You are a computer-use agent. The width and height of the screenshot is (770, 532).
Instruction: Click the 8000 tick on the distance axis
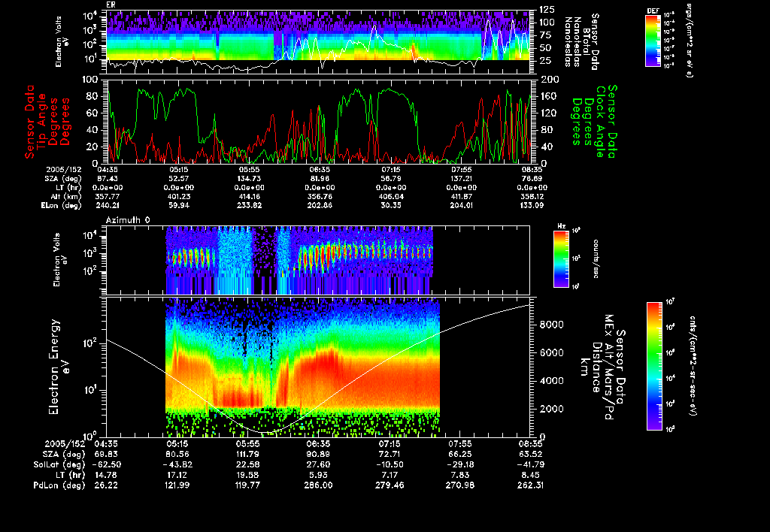(x=551, y=325)
